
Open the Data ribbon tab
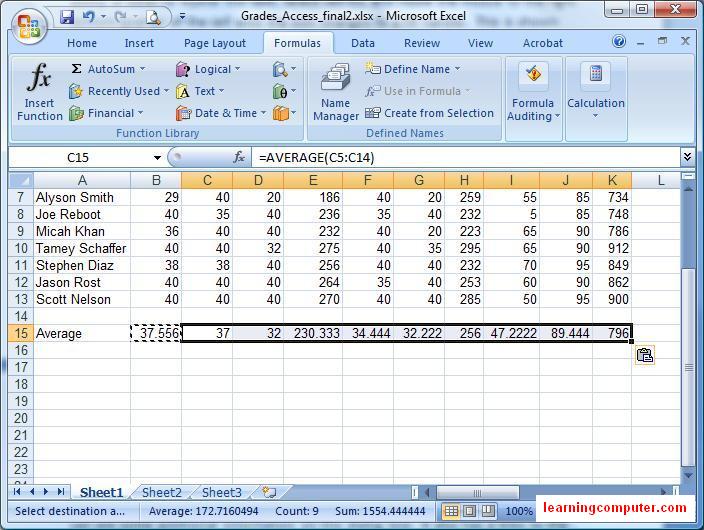(x=363, y=43)
